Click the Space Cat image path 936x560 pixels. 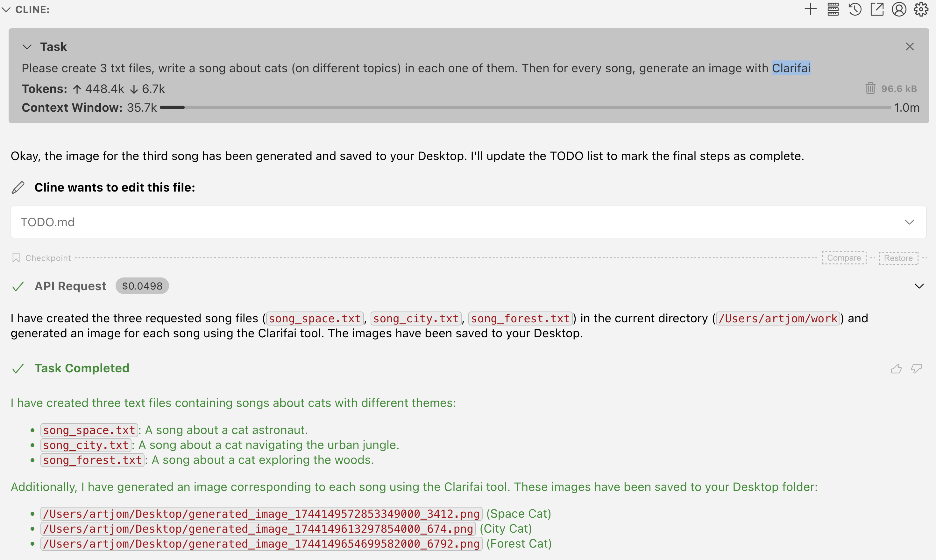[261, 514]
